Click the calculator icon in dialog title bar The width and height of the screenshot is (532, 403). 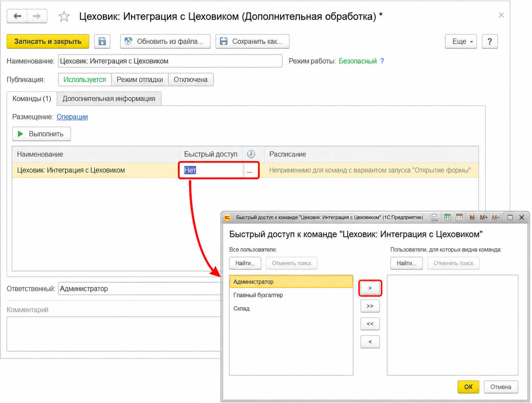(434, 217)
